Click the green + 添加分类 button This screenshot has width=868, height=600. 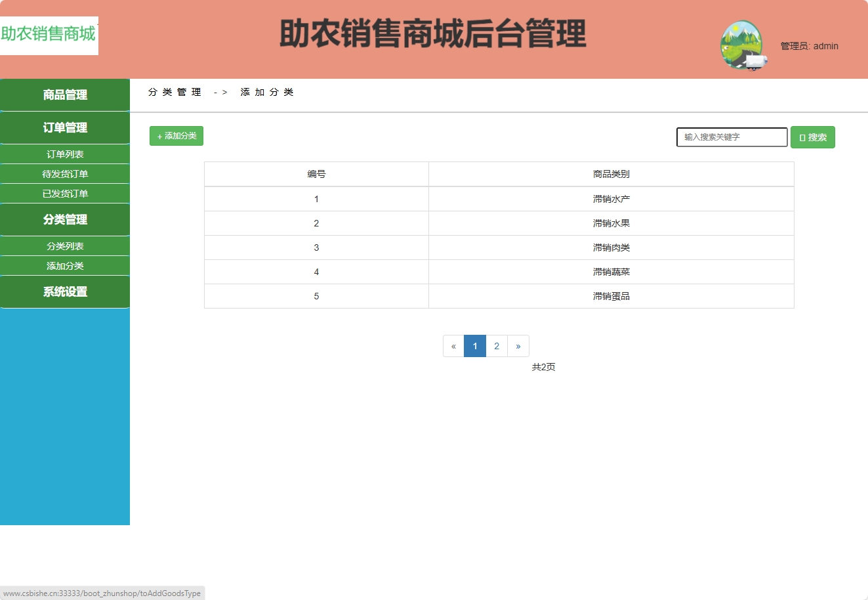[176, 136]
